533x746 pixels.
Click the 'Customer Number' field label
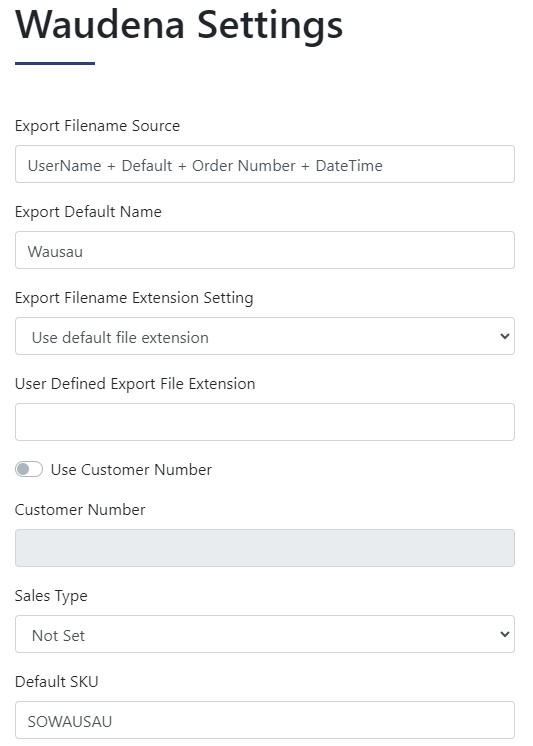(80, 510)
